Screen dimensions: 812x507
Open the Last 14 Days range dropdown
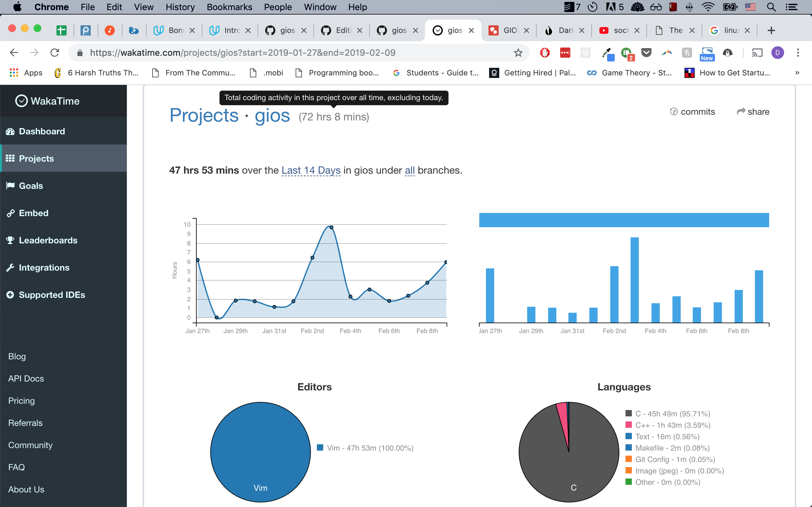coord(311,170)
